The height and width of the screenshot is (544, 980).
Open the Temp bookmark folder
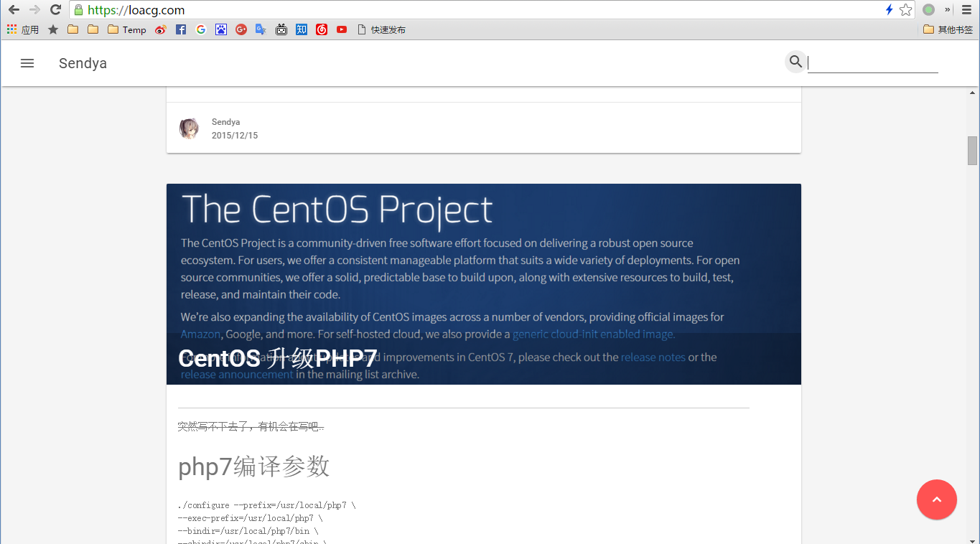[127, 29]
